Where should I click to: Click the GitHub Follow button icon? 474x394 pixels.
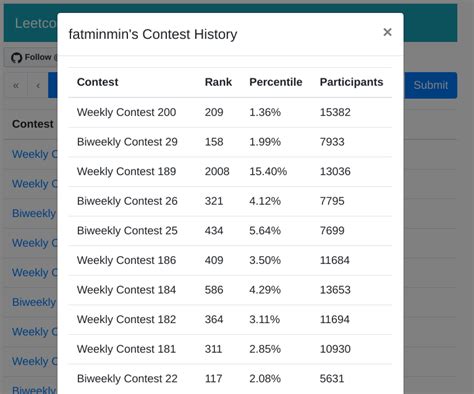[16, 58]
